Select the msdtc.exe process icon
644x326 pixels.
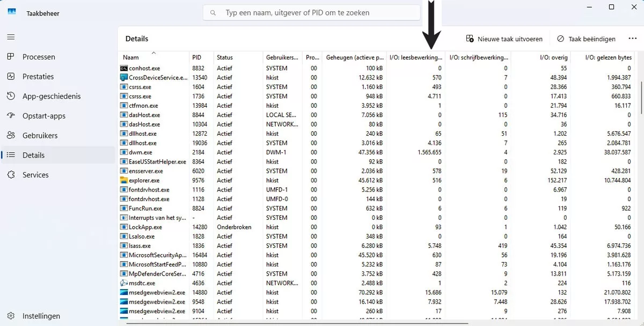(x=124, y=283)
